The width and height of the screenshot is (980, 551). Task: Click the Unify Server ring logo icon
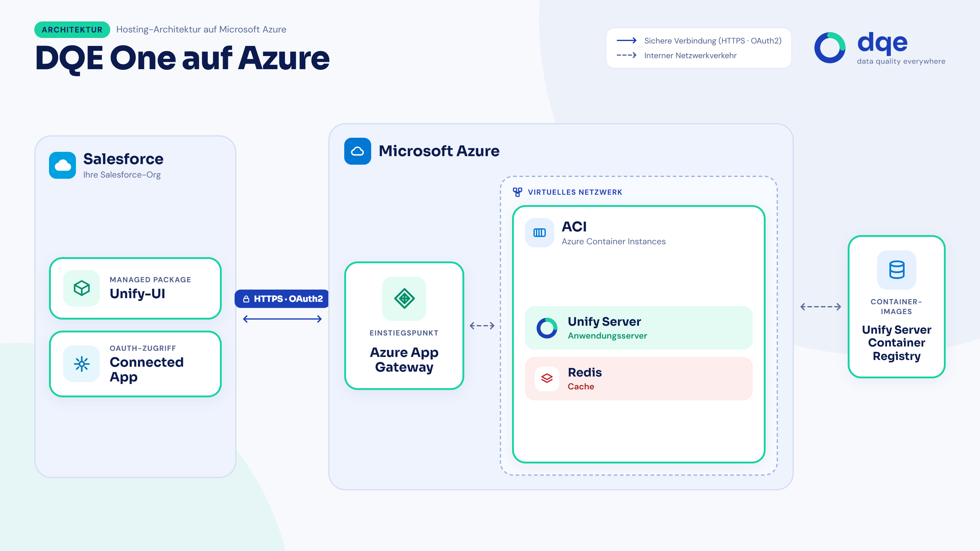547,328
